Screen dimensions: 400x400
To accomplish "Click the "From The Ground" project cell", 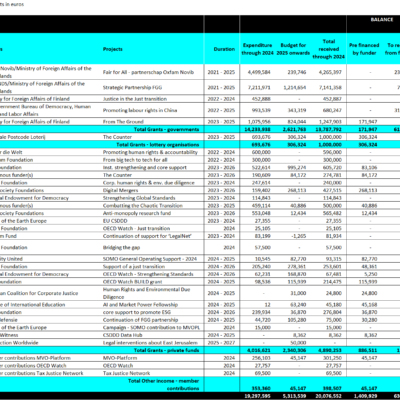I will click(x=123, y=122).
